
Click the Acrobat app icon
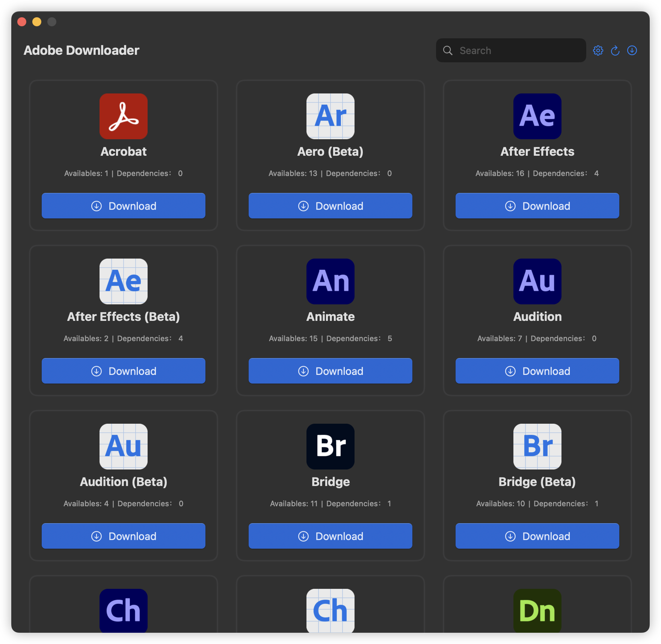pos(124,116)
